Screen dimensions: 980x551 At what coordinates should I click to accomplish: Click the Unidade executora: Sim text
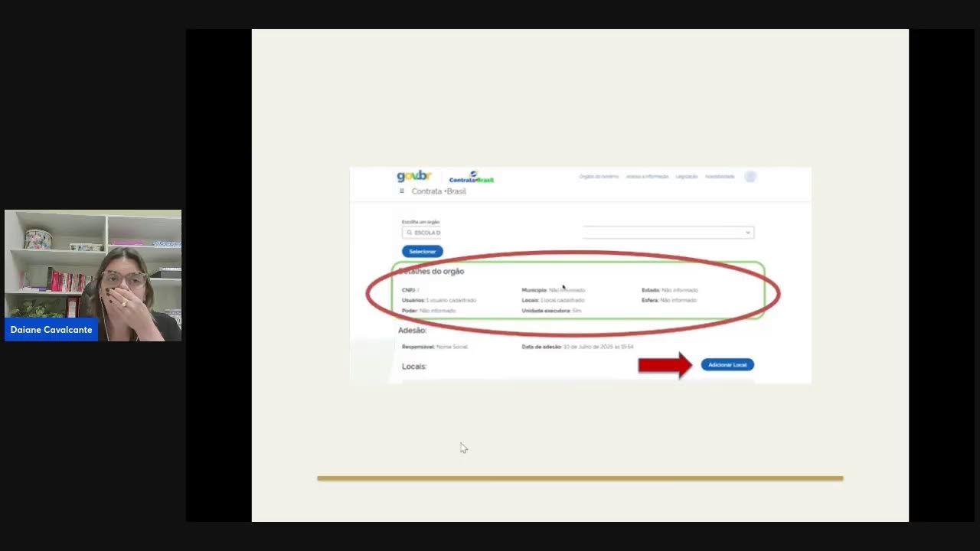tap(551, 311)
